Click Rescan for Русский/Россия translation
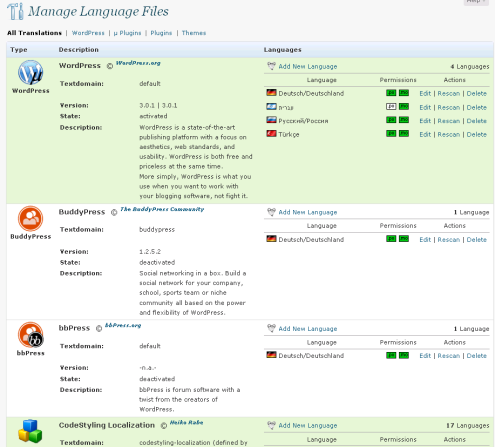This screenshot has height=447, width=495. 449,121
